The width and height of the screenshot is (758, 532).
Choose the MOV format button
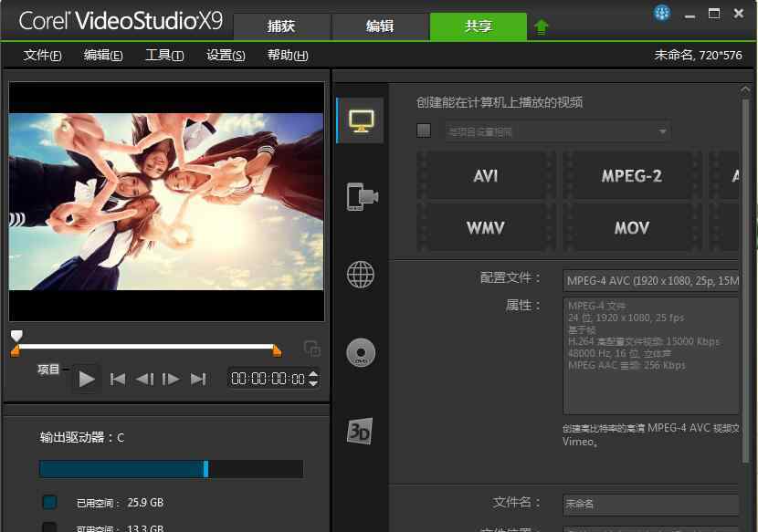[x=632, y=227]
